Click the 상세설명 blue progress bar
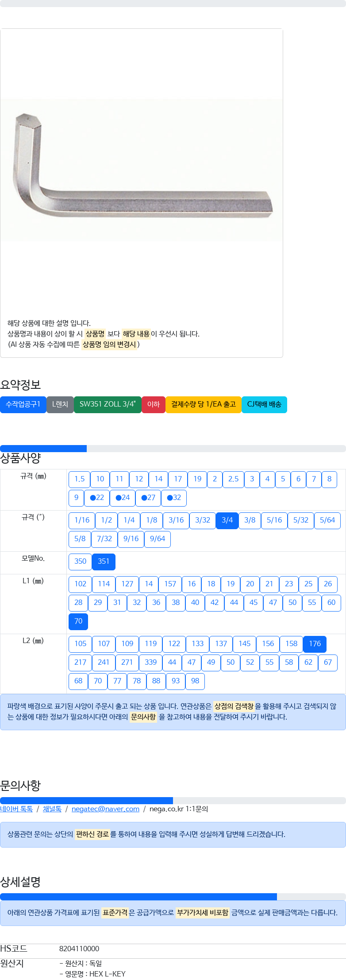The height and width of the screenshot is (980, 346). click(138, 897)
